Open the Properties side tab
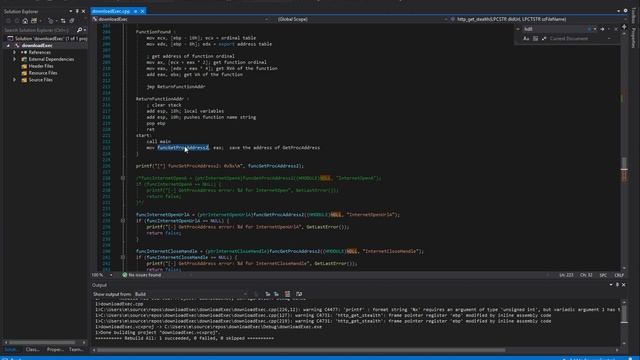Image resolution: width=640 pixels, height=360 pixels. pyautogui.click(x=633, y=38)
